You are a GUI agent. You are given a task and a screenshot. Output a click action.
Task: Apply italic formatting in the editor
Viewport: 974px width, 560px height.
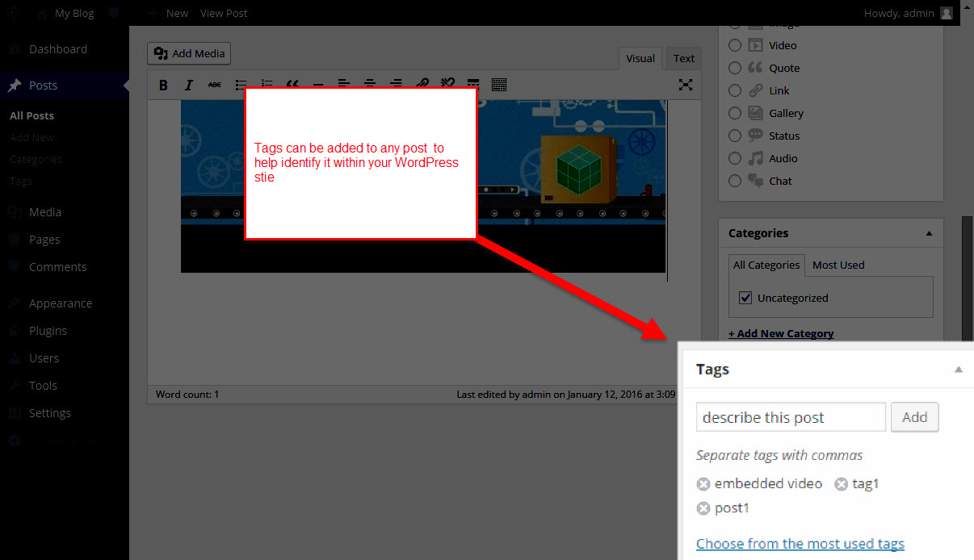[189, 85]
